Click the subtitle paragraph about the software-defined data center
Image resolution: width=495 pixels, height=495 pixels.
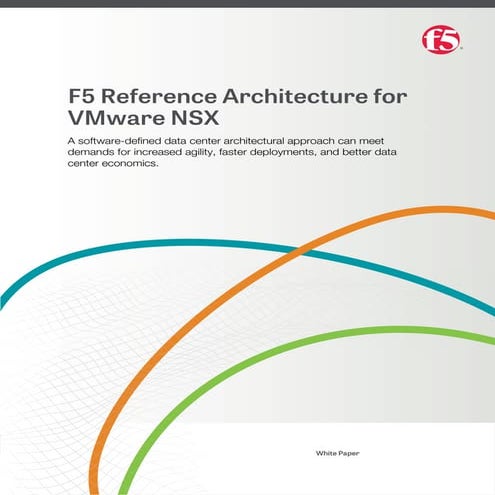coord(232,152)
